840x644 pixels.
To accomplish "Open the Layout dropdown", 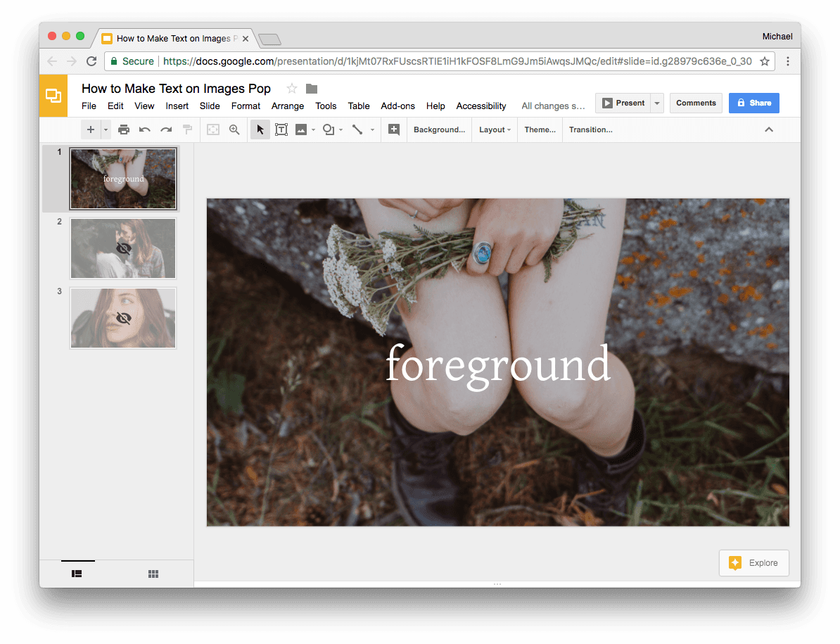I will pos(495,130).
